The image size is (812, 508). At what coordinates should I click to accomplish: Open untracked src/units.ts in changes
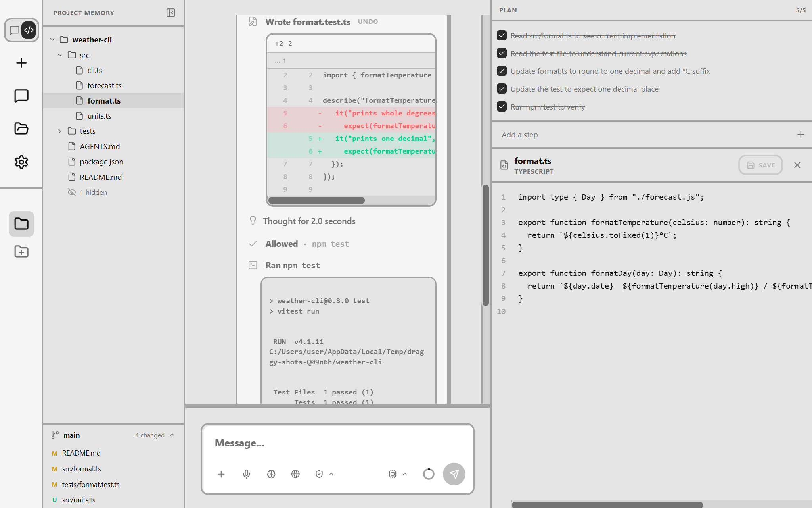click(x=113, y=500)
